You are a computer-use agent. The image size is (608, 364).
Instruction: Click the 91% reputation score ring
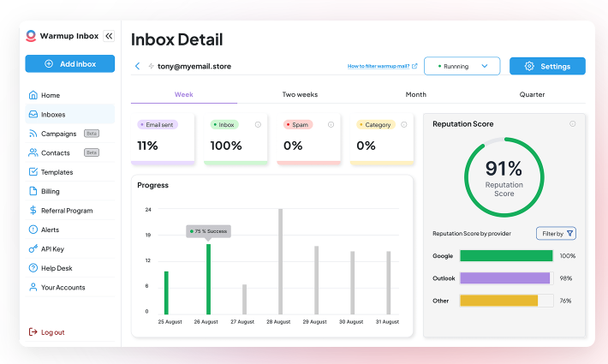point(504,177)
